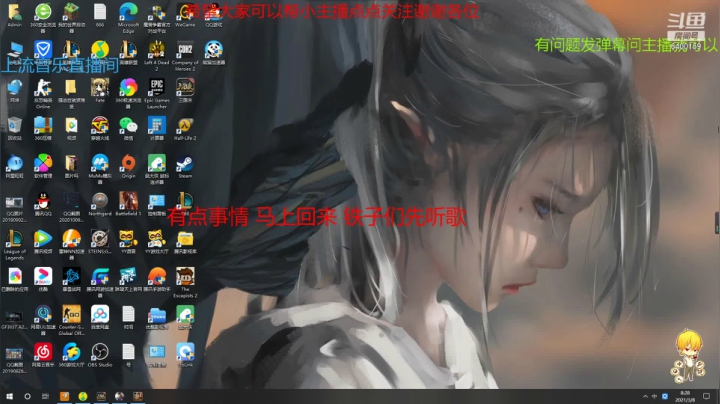Launch Half-Life 2
Viewport: 720px width, 404px height.
click(185, 125)
